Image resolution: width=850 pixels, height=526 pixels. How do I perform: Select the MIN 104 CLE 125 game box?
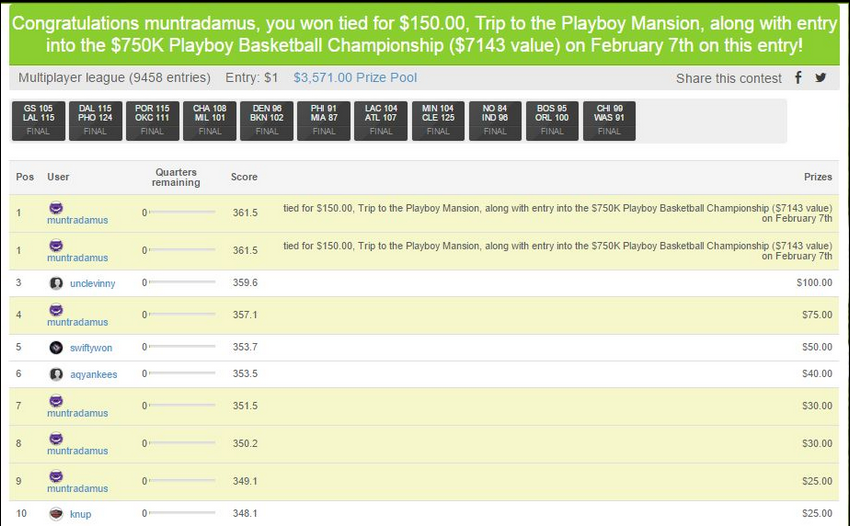[438, 120]
